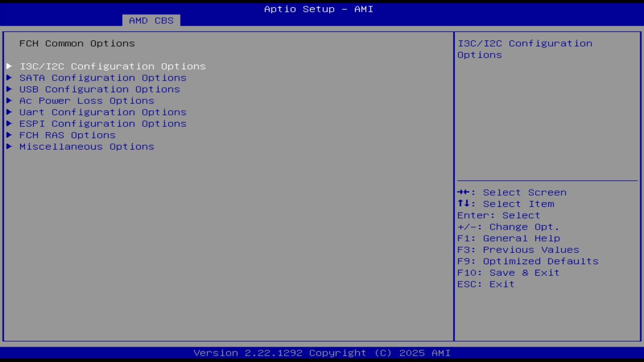
Task: Click the arrow beside USB Configuration Options
Action: point(9,89)
